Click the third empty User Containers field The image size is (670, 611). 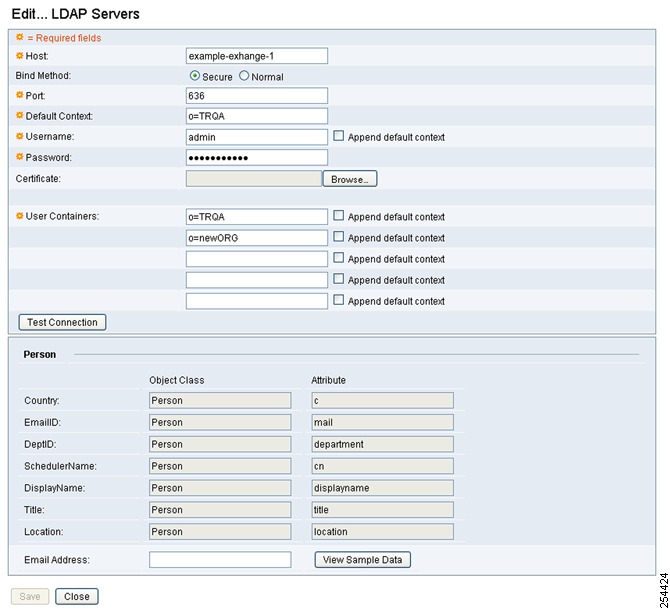(x=257, y=259)
